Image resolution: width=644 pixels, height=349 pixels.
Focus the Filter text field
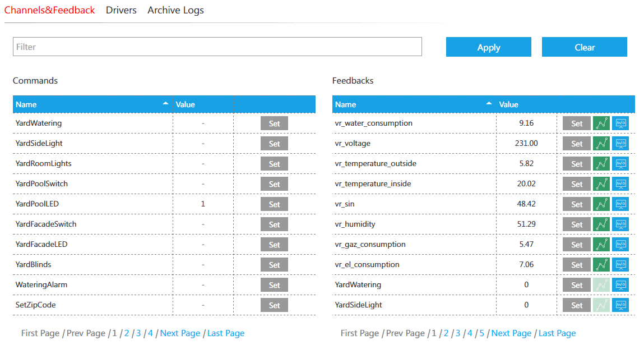pos(217,47)
